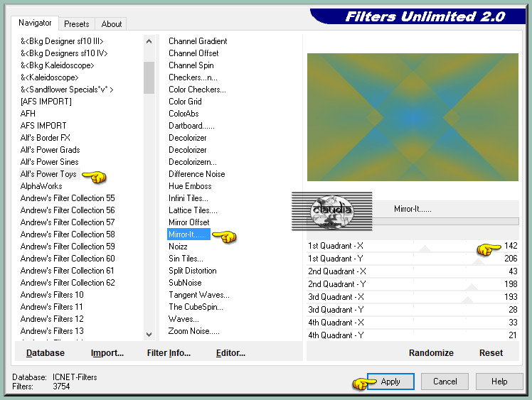Select &<Bkg Designer sf10 III> category

click(62, 41)
